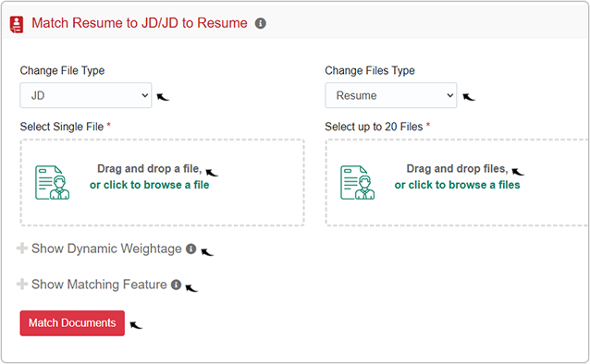Click the red resume icon in header
This screenshot has width=590, height=364.
16,24
